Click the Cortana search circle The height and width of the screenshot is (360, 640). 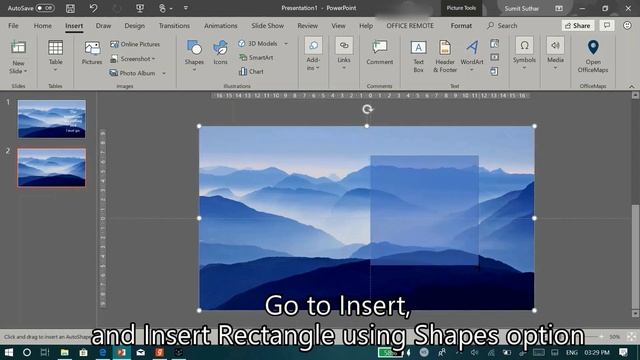(x=27, y=352)
